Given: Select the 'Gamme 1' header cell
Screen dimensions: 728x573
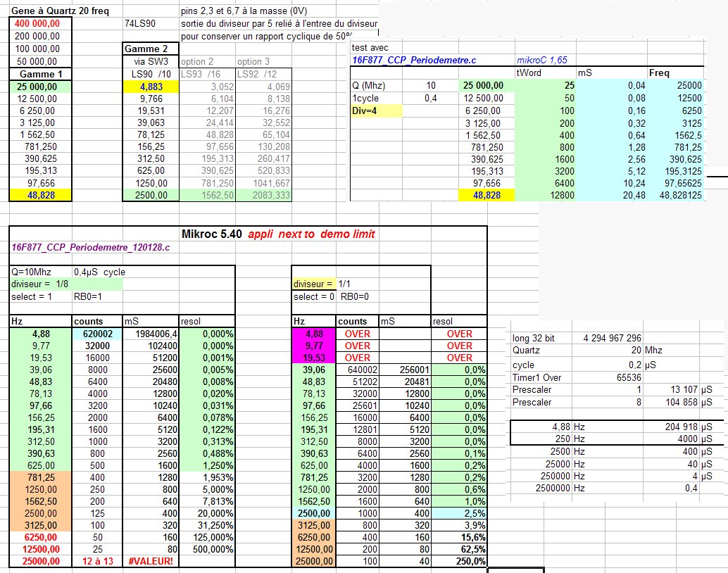Looking at the screenshot, I should [40, 74].
